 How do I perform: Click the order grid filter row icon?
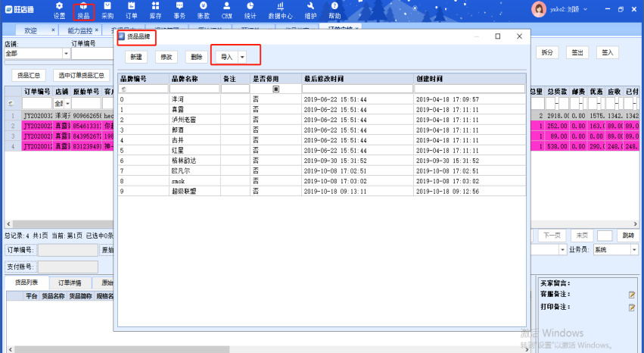(x=11, y=103)
